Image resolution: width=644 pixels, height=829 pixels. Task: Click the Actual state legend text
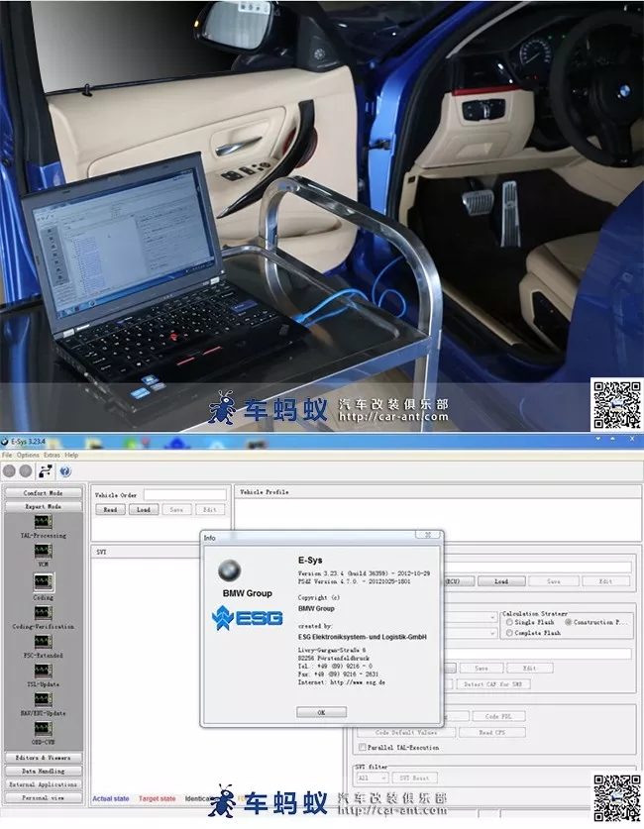click(x=111, y=799)
